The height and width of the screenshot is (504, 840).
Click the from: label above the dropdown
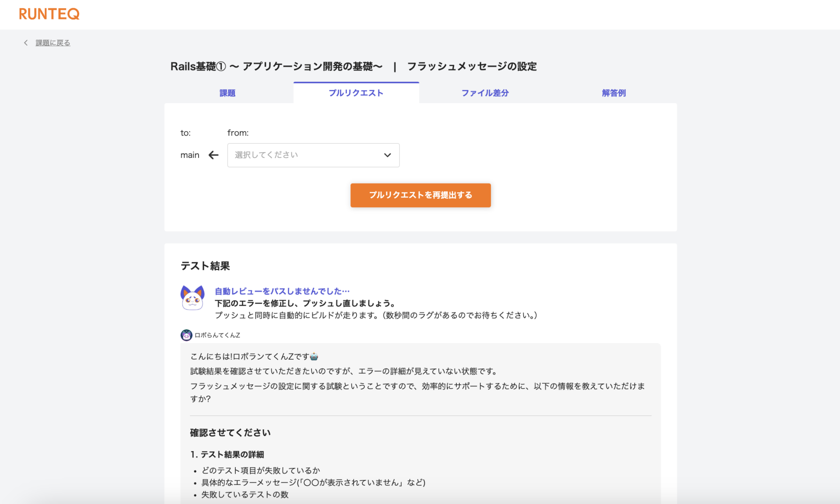point(238,133)
